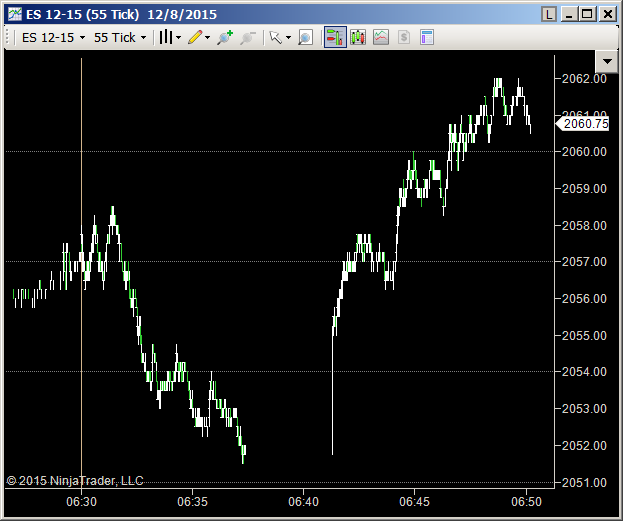Open the chart panel dropdown arrow at top right
623x521 pixels.
tap(607, 61)
